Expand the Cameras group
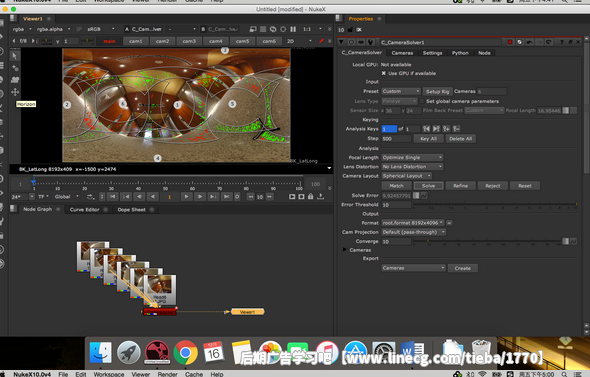Viewport: 590px width, 377px height. (344, 250)
